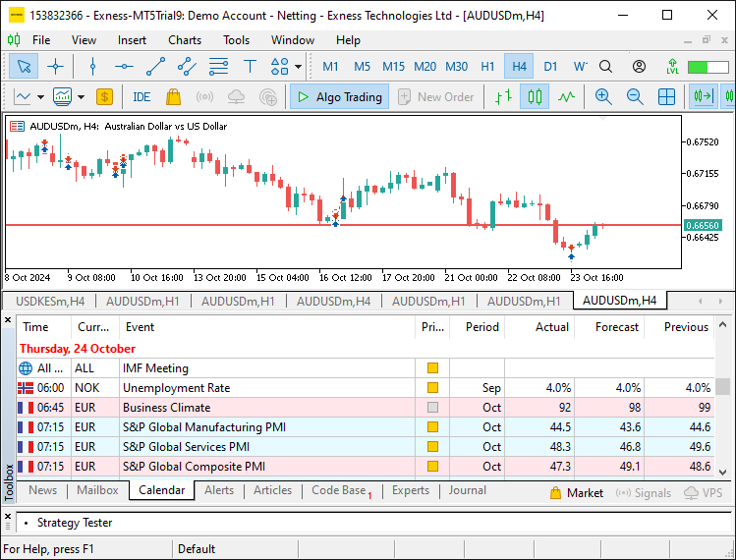
Task: Click the New Order button
Action: [436, 96]
